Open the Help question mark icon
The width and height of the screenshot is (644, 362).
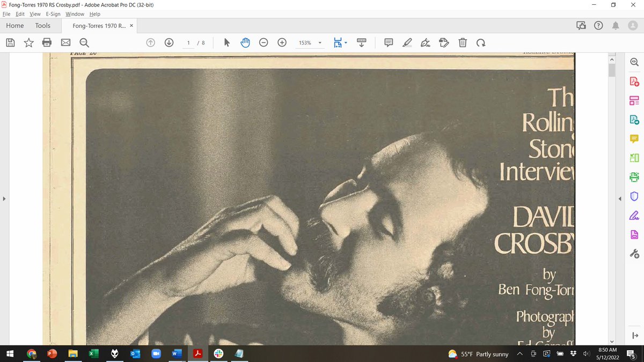point(598,26)
